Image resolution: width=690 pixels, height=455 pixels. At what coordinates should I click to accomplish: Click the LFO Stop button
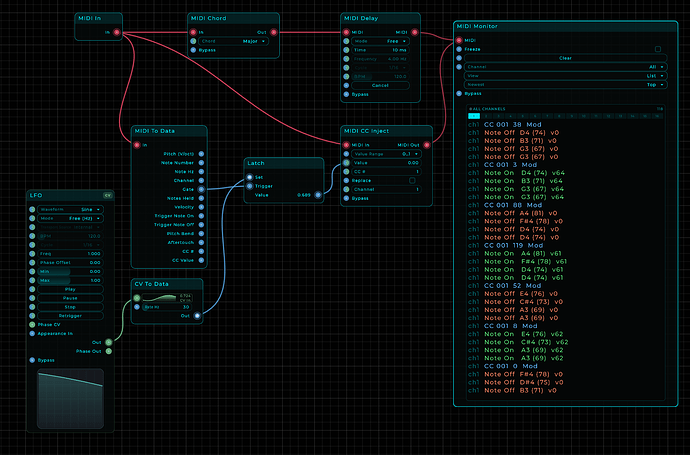[70, 307]
